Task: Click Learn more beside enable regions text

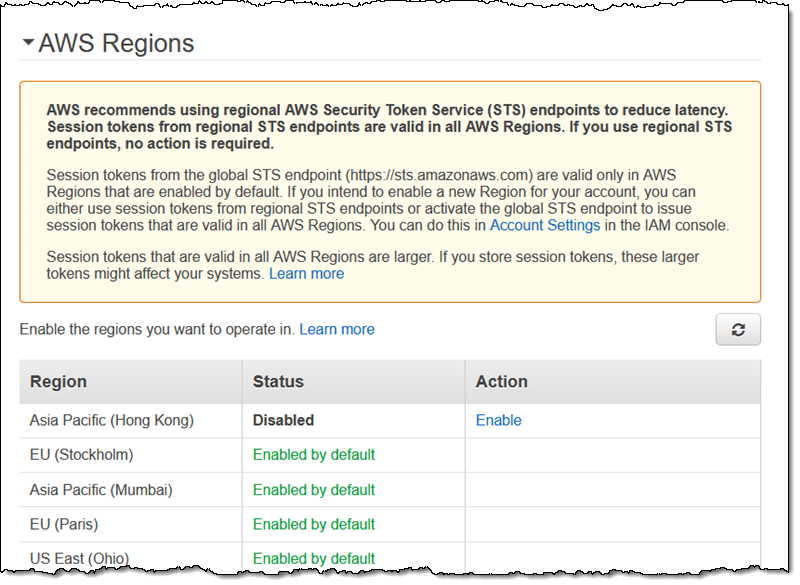Action: [337, 329]
